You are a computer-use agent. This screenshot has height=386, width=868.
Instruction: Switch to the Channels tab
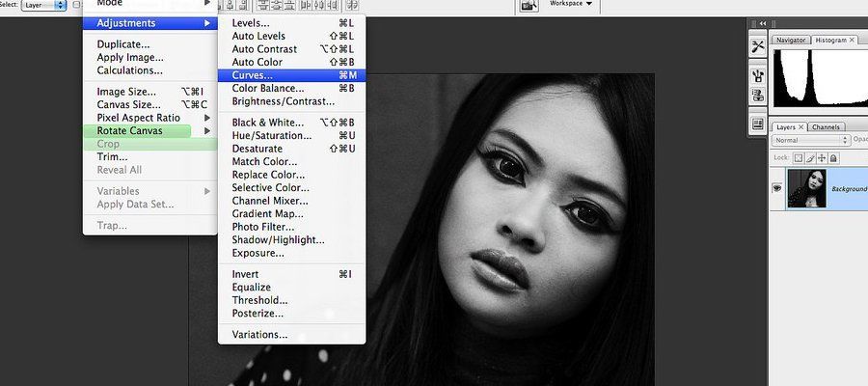(826, 127)
